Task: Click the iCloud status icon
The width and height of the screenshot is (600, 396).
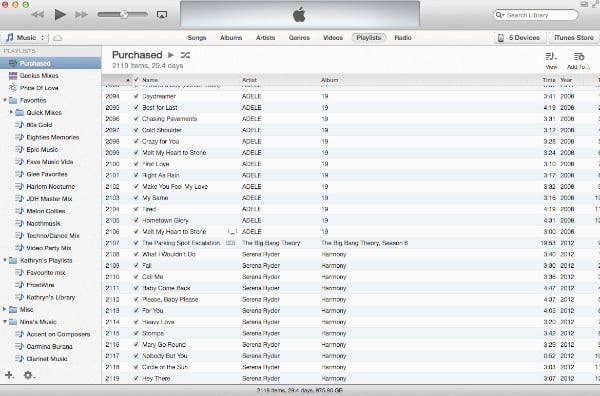Action: (57, 38)
